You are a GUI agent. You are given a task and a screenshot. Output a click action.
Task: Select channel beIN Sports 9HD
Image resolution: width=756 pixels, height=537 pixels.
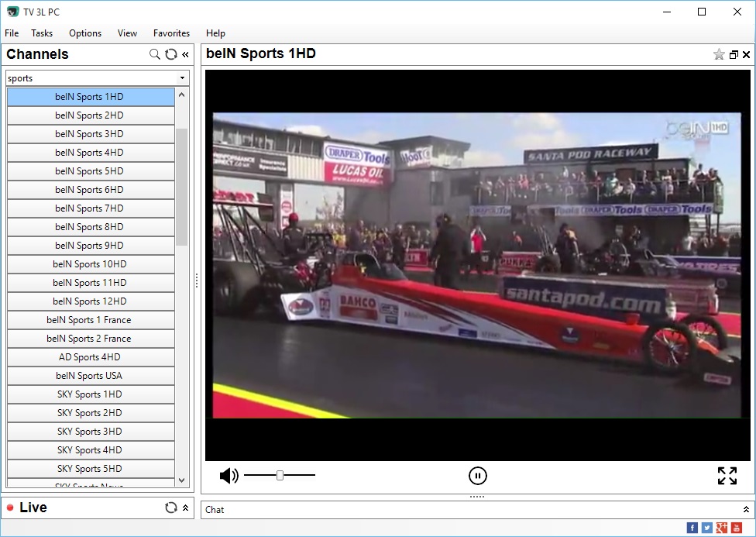tap(91, 246)
